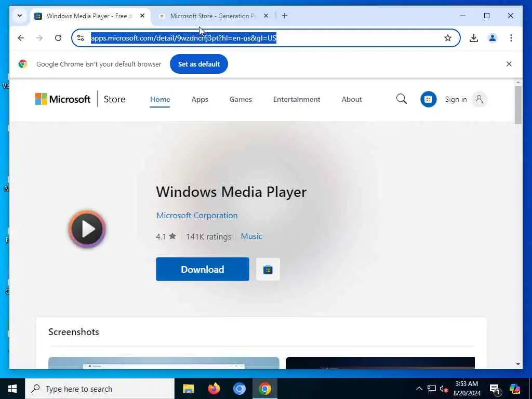Open the Copilot taskbar icon

[x=515, y=389]
